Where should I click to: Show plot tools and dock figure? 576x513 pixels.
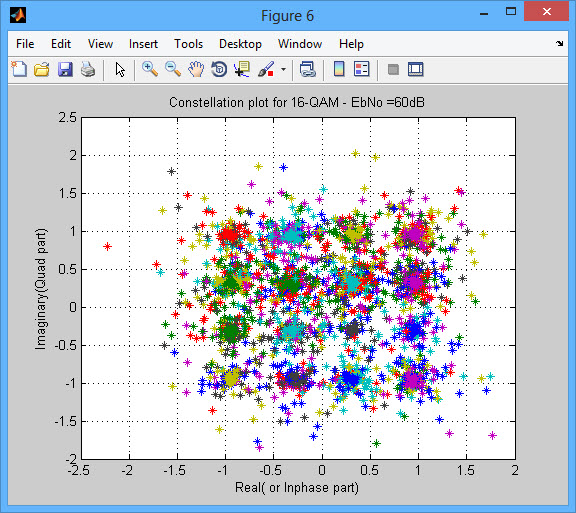coord(415,69)
